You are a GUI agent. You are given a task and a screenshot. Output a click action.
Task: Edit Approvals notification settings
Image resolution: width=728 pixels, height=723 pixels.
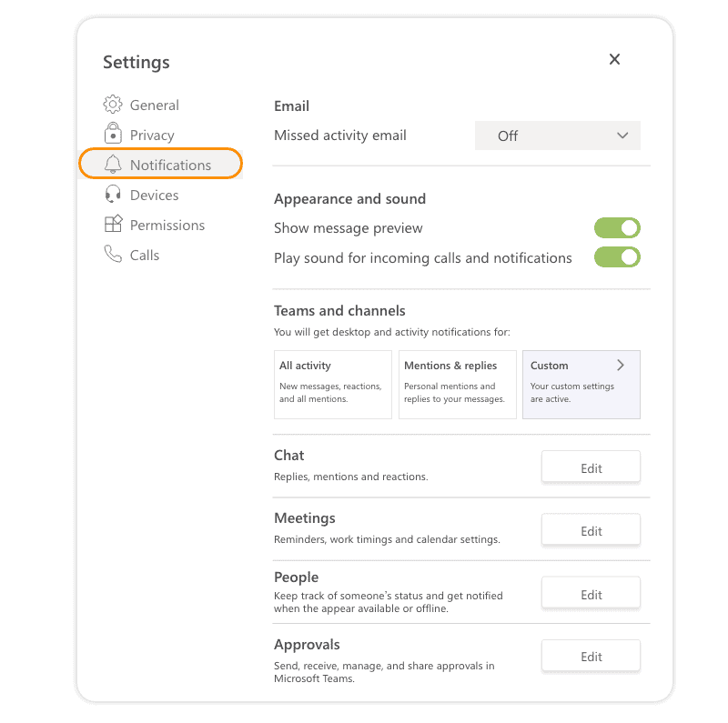pos(591,657)
